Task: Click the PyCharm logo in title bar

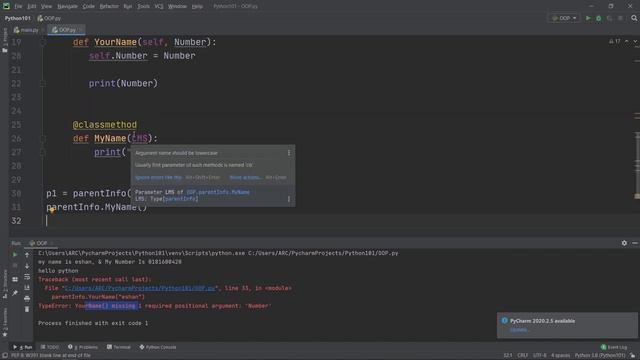Action: pyautogui.click(x=6, y=6)
